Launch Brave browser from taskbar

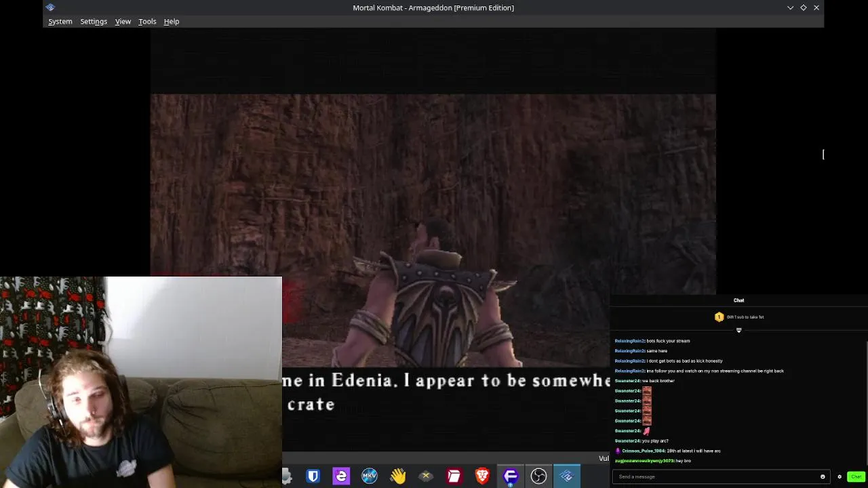[x=482, y=476]
